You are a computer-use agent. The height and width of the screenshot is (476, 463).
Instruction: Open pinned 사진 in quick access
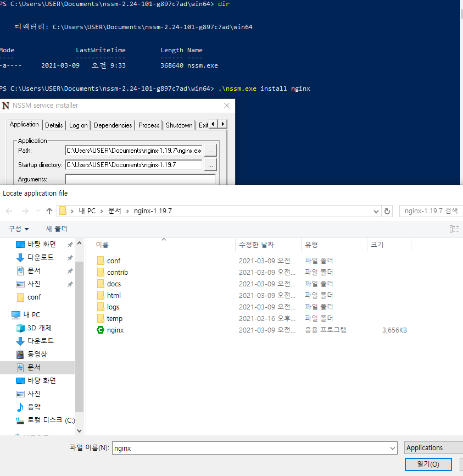pyautogui.click(x=34, y=284)
